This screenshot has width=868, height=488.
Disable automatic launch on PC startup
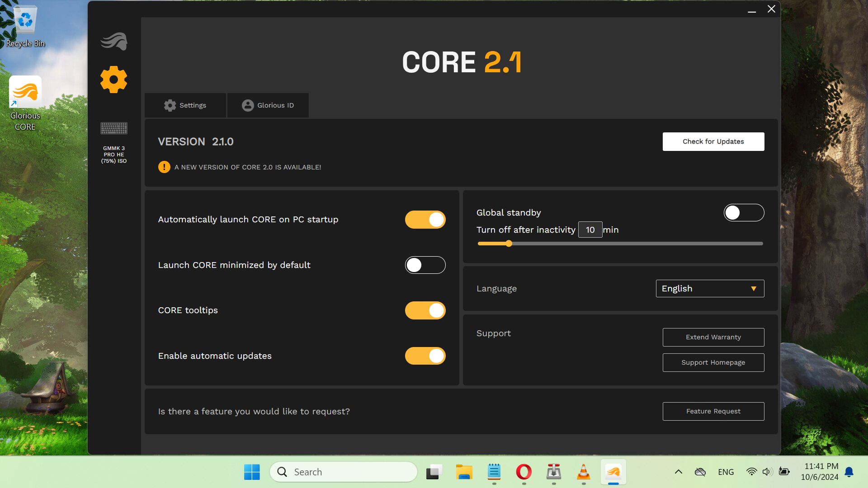425,220
